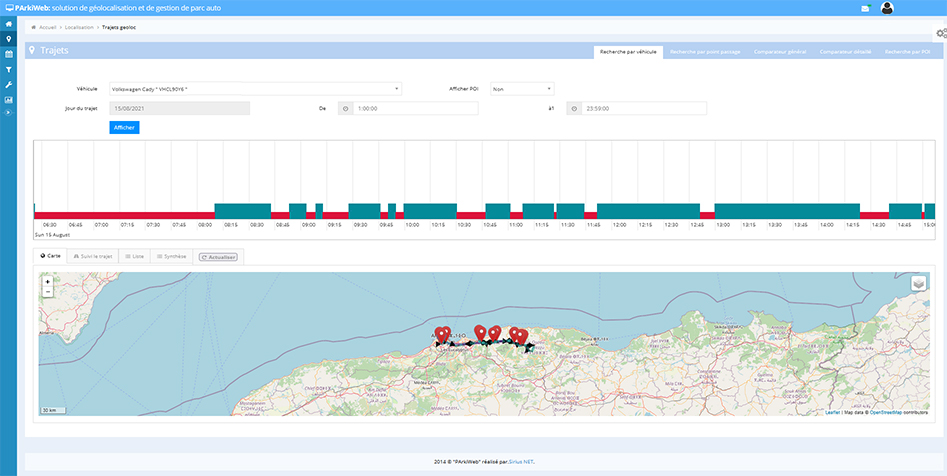Open the mail envelope notifications icon
947x476 pixels.
coord(865,8)
